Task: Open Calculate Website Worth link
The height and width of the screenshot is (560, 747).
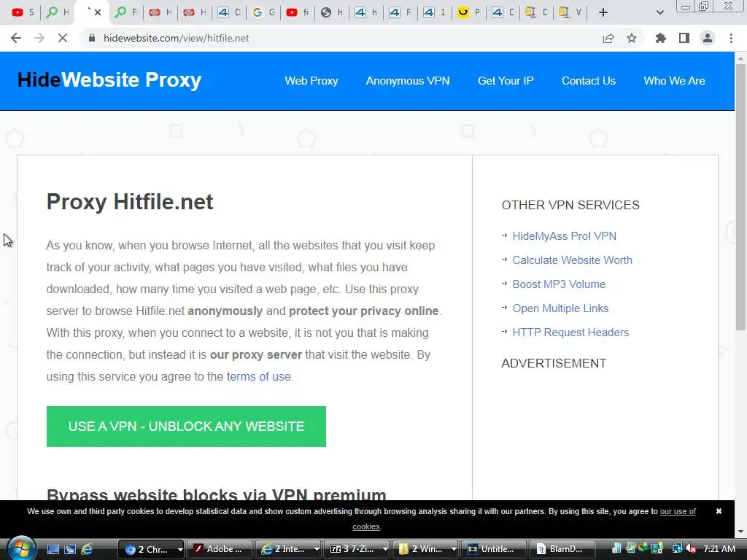Action: 572,260
